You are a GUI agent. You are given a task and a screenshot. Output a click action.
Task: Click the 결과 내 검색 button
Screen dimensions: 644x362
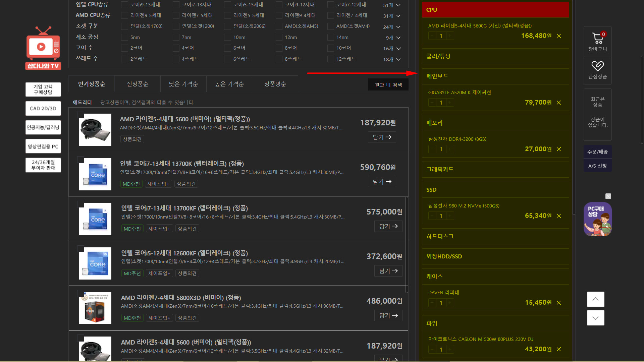(388, 85)
